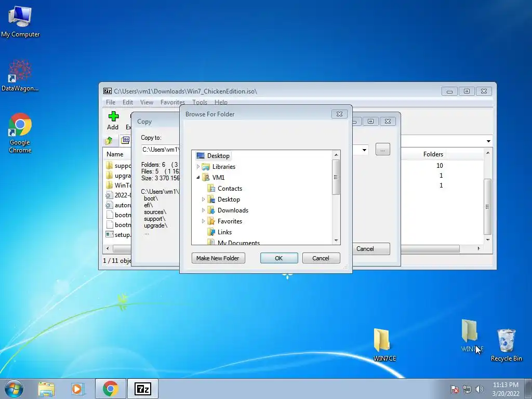Select the Favorites folder in tree
Viewport: 532px width, 399px height.
224,221
